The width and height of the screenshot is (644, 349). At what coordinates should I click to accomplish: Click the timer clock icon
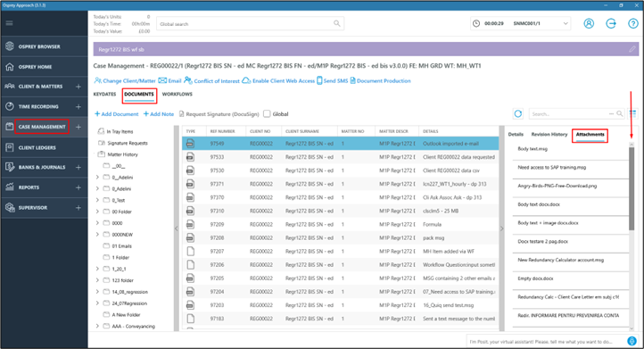pyautogui.click(x=476, y=23)
